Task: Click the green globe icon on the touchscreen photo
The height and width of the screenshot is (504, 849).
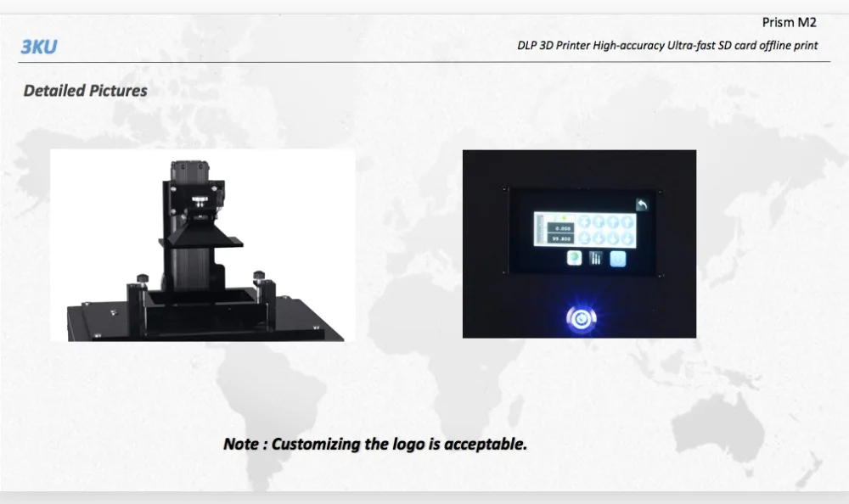Action: point(574,258)
